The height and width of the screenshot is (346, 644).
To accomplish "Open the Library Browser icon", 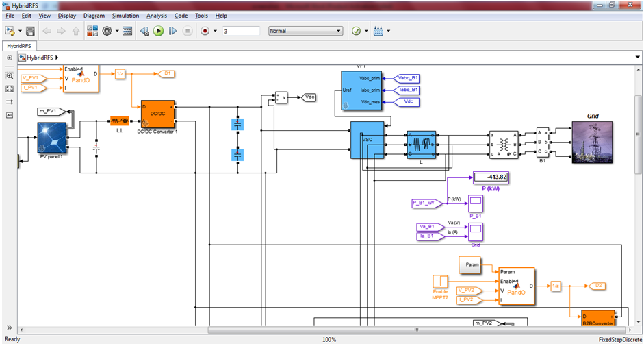I will coord(92,31).
